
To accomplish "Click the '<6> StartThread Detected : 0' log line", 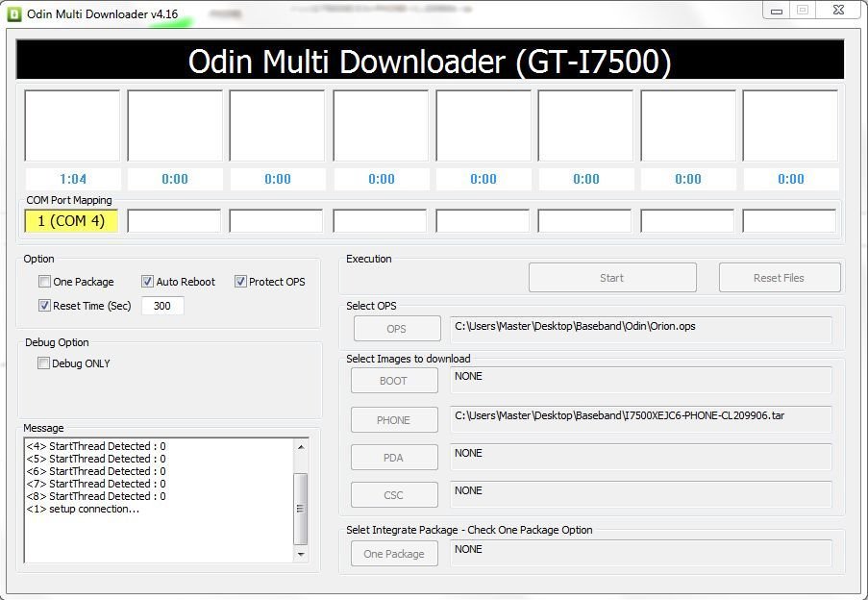I will tap(96, 471).
